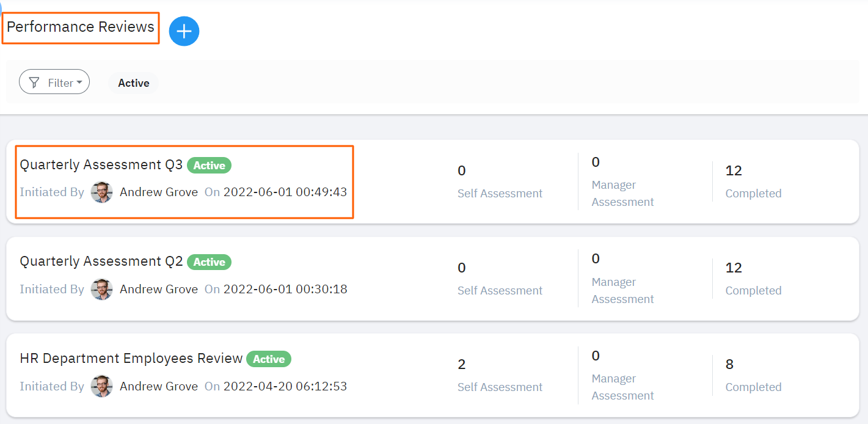868x424 pixels.
Task: Open Quarterly Assessment Q2 review
Action: (101, 261)
